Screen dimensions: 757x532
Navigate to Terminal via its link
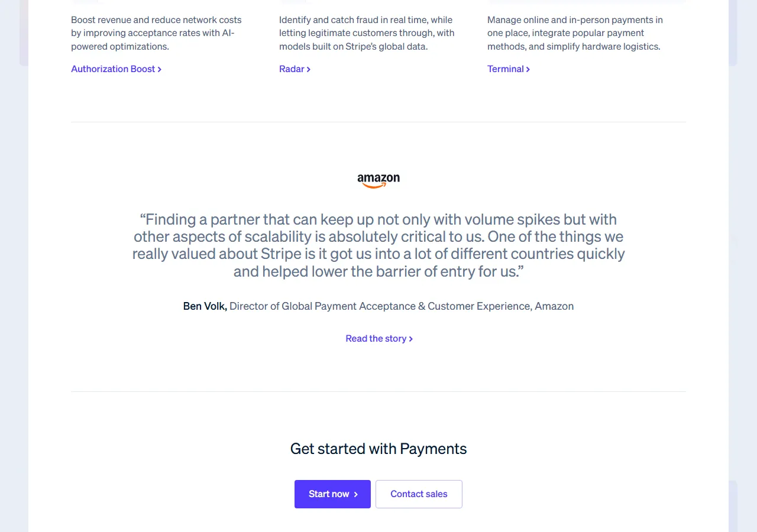click(x=506, y=69)
